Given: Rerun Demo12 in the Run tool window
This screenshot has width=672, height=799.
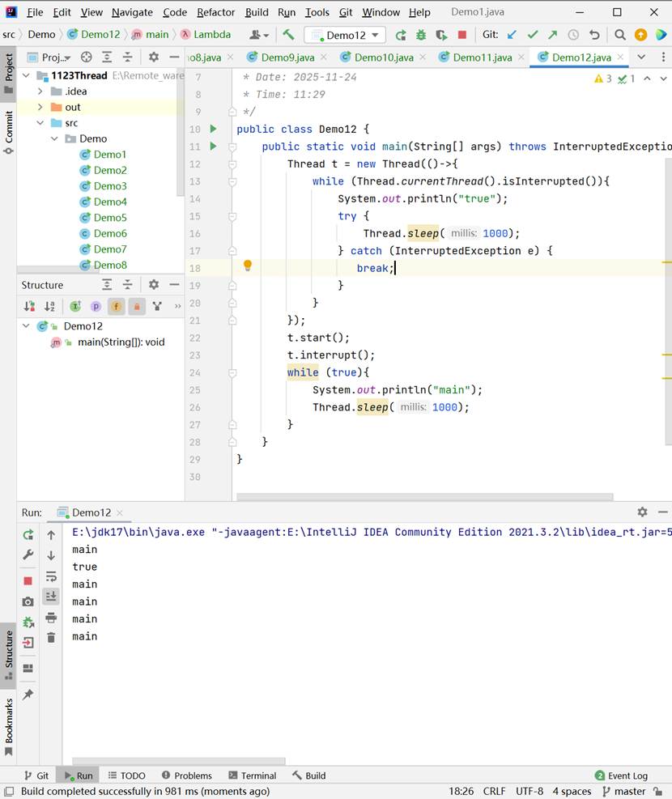Looking at the screenshot, I should (28, 534).
